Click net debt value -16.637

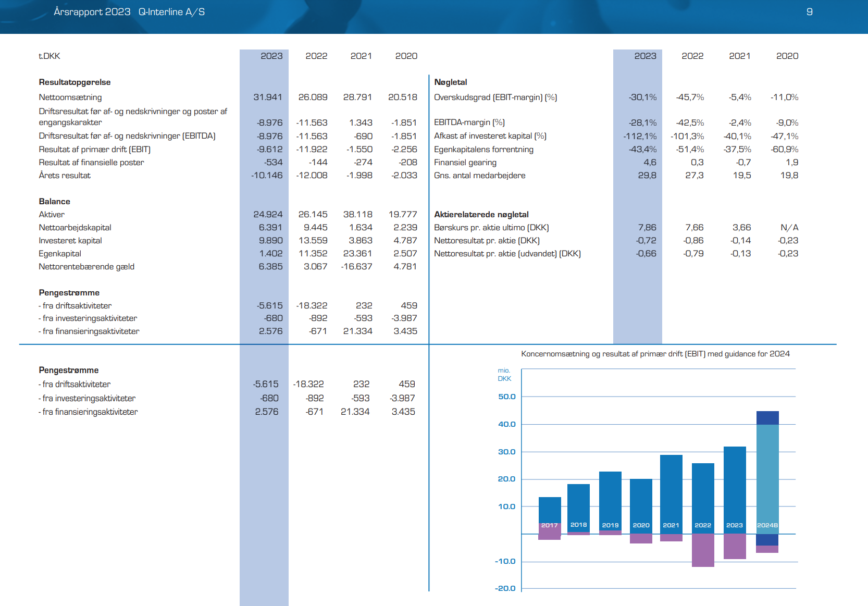[356, 266]
